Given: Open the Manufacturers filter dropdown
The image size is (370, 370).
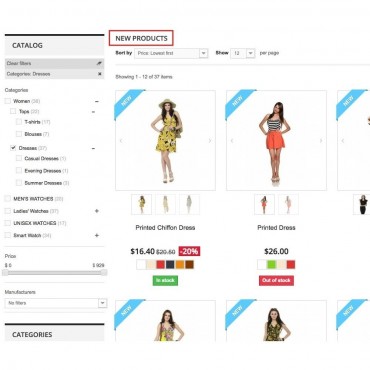Looking at the screenshot, I should click(x=56, y=303).
